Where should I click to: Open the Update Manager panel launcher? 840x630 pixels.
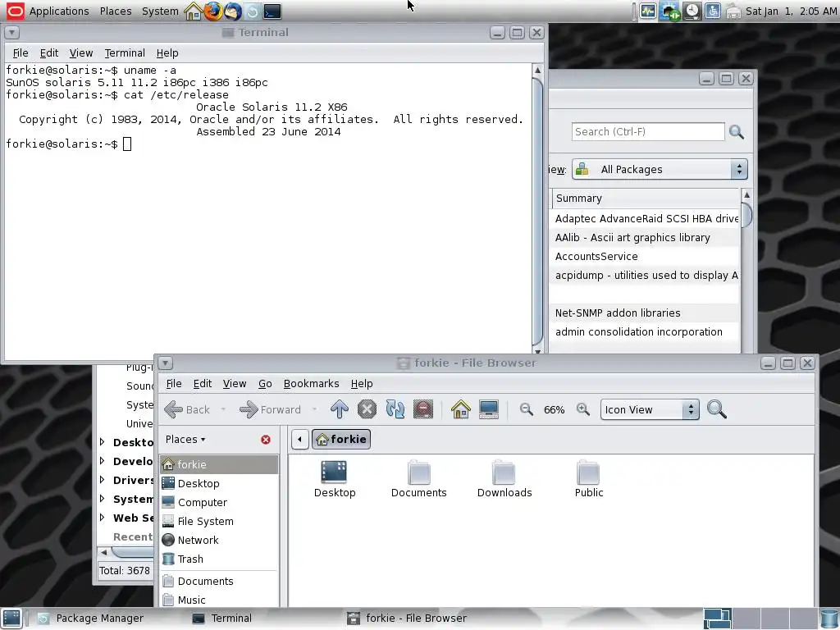click(253, 11)
